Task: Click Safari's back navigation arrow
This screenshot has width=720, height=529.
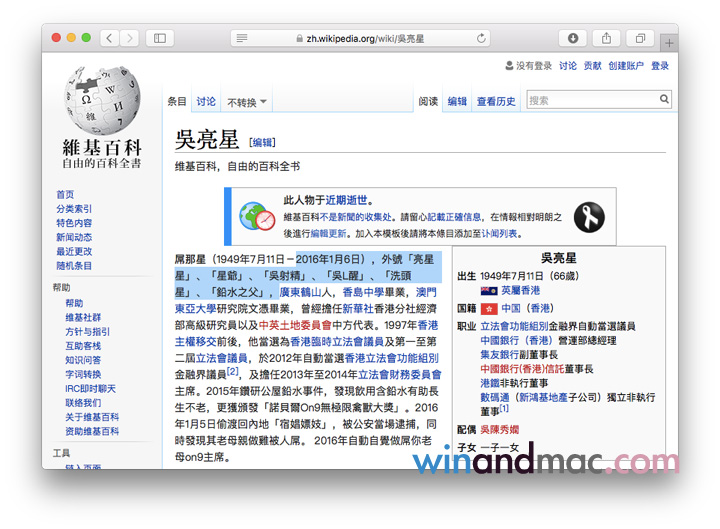Action: point(110,38)
